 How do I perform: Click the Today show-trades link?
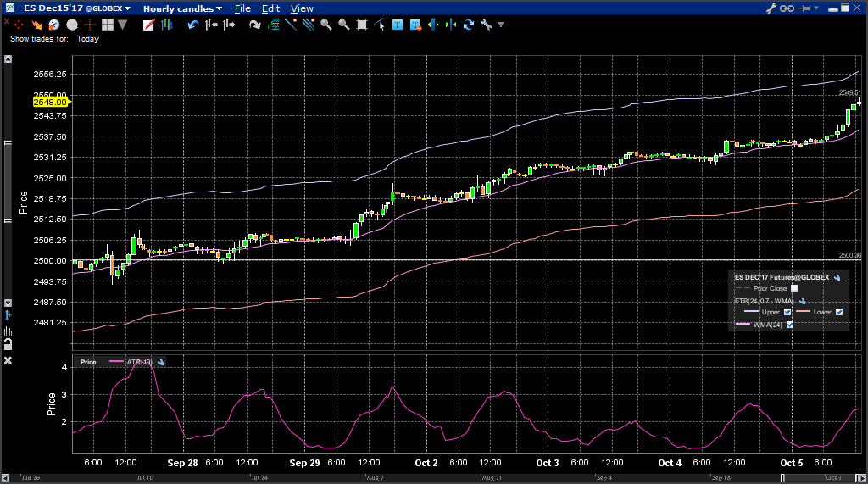click(87, 39)
